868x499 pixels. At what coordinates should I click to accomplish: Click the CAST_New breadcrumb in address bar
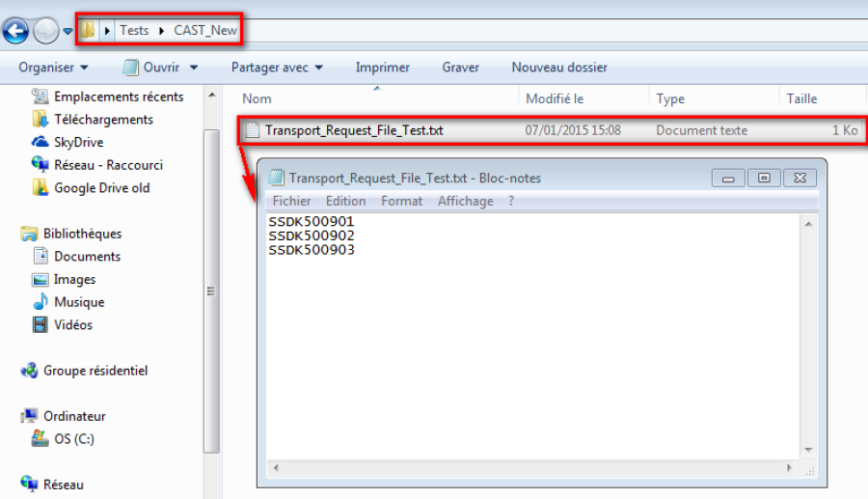coord(205,31)
